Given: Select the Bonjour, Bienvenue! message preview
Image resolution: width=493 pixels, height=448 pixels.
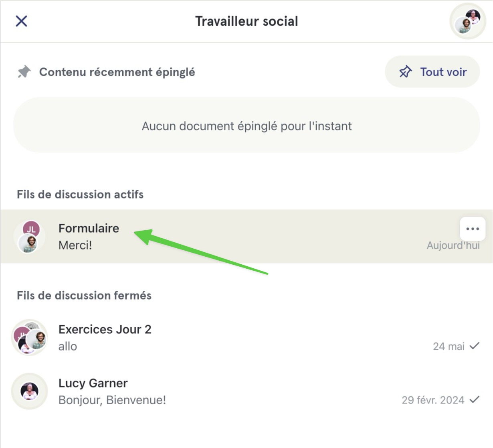Looking at the screenshot, I should click(x=112, y=400).
